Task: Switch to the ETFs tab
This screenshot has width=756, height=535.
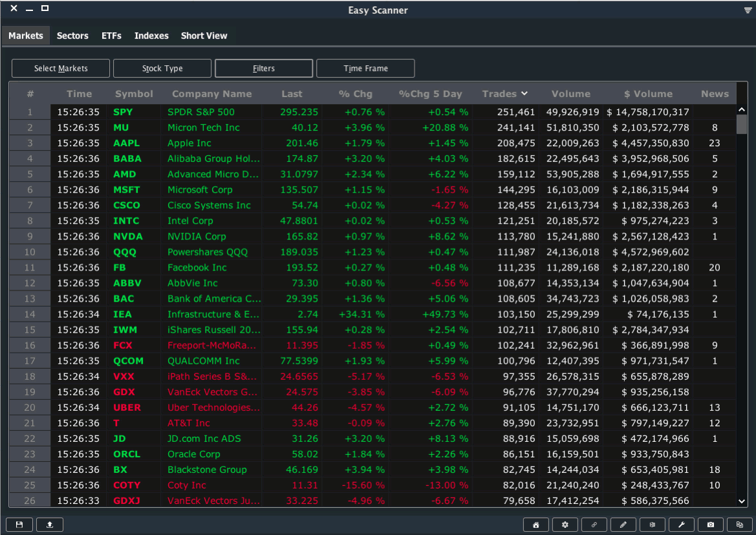Action: [x=111, y=36]
